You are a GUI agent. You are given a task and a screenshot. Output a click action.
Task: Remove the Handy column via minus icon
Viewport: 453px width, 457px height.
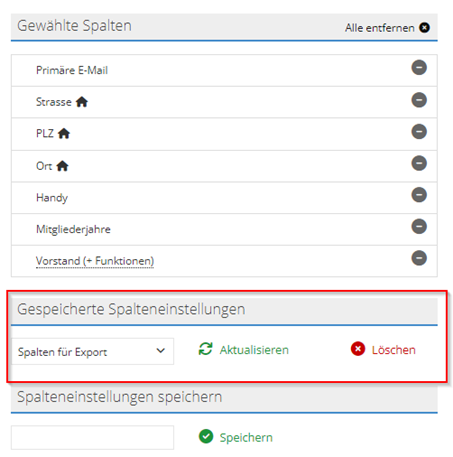click(x=419, y=195)
